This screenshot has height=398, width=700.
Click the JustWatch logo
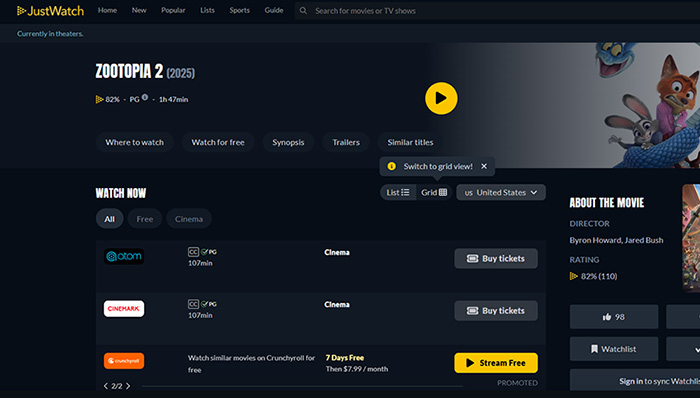[50, 11]
